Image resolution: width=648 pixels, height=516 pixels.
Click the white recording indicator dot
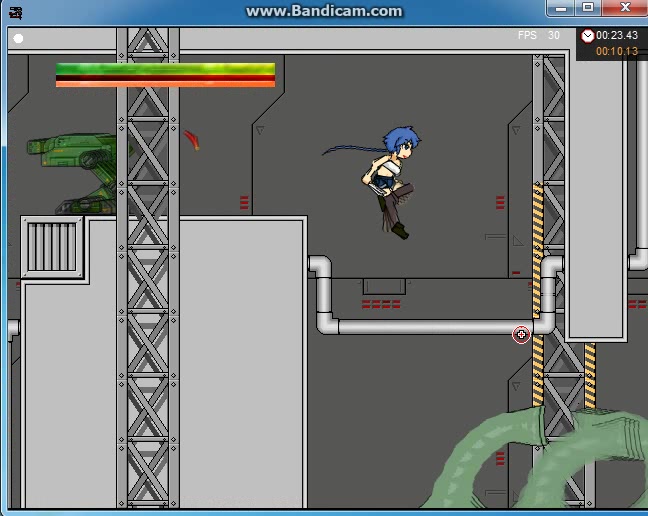pyautogui.click(x=18, y=38)
